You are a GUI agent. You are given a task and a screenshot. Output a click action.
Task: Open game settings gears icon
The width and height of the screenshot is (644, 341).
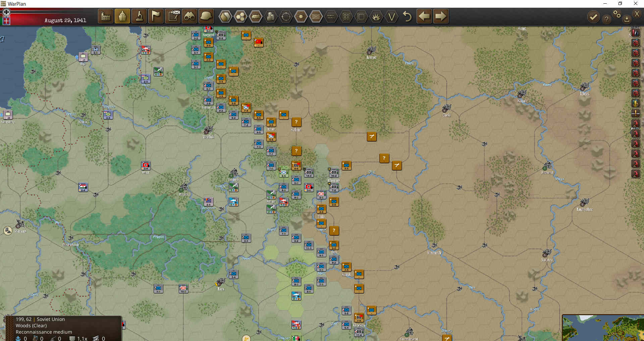[x=617, y=14]
